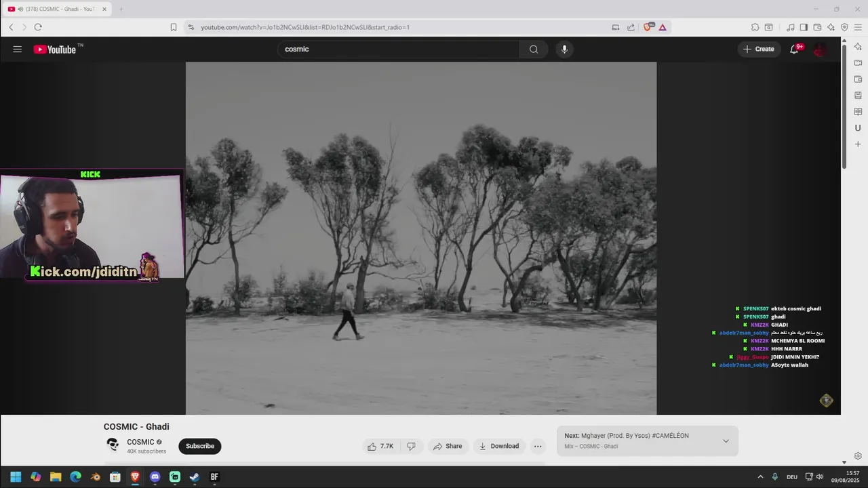Open the browser extensions puzzle icon
This screenshot has width=868, height=488.
click(755, 27)
